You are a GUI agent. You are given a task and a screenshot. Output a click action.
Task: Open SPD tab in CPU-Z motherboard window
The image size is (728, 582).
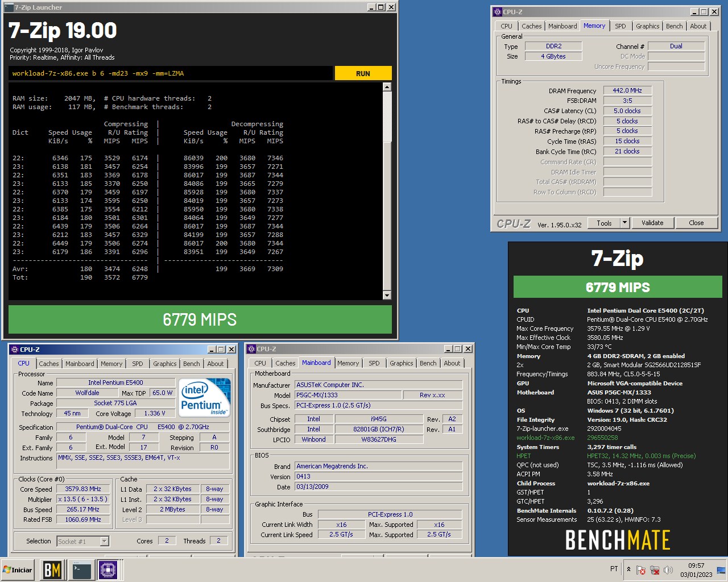tap(374, 363)
